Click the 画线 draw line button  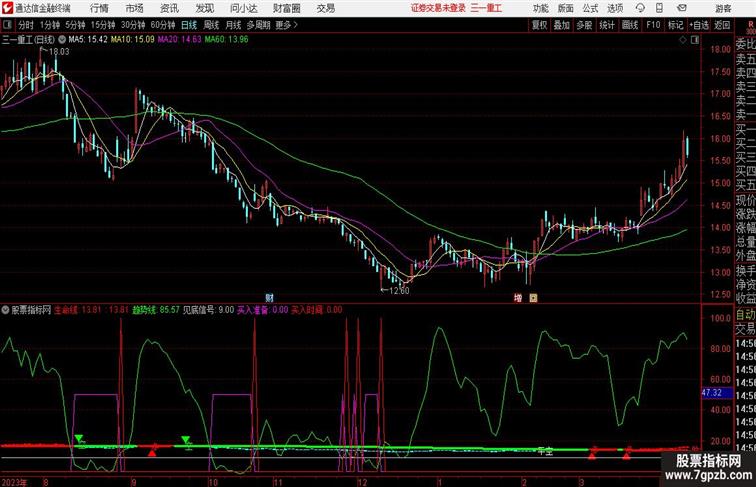pyautogui.click(x=630, y=25)
